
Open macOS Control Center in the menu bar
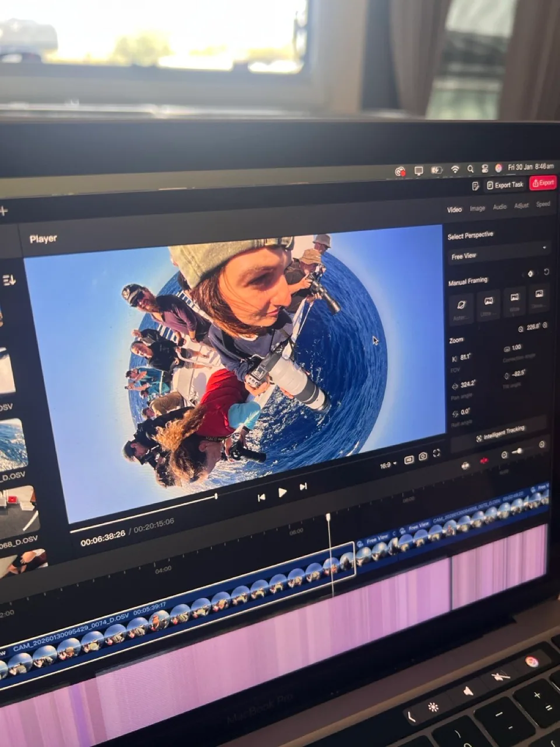pyautogui.click(x=485, y=169)
